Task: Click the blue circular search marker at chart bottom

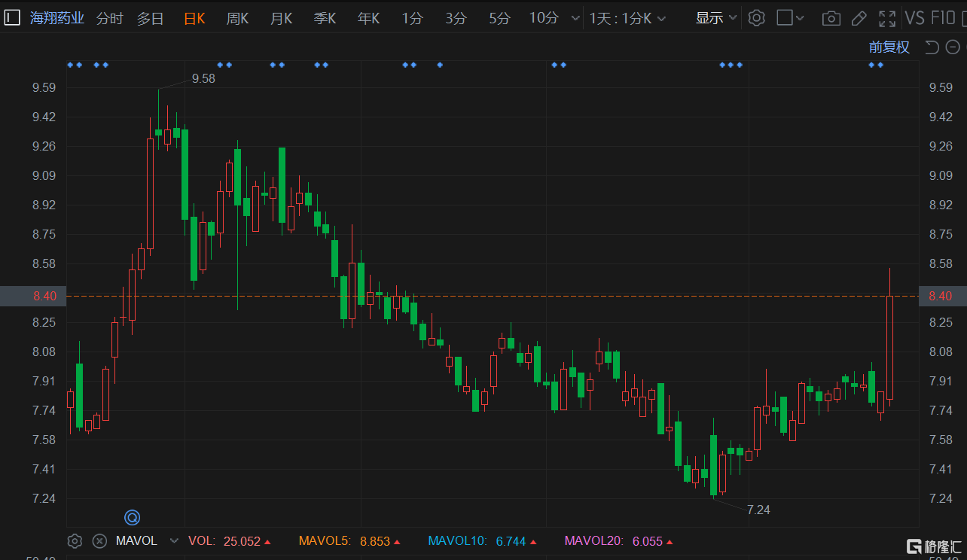Action: (x=133, y=517)
